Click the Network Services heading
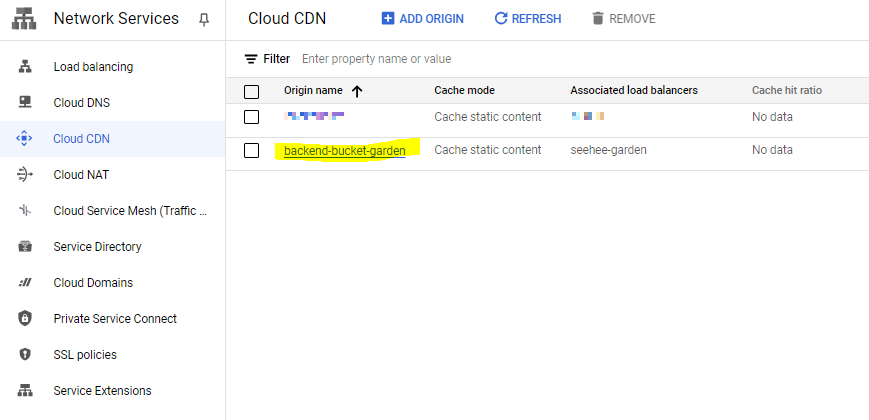 (x=116, y=19)
